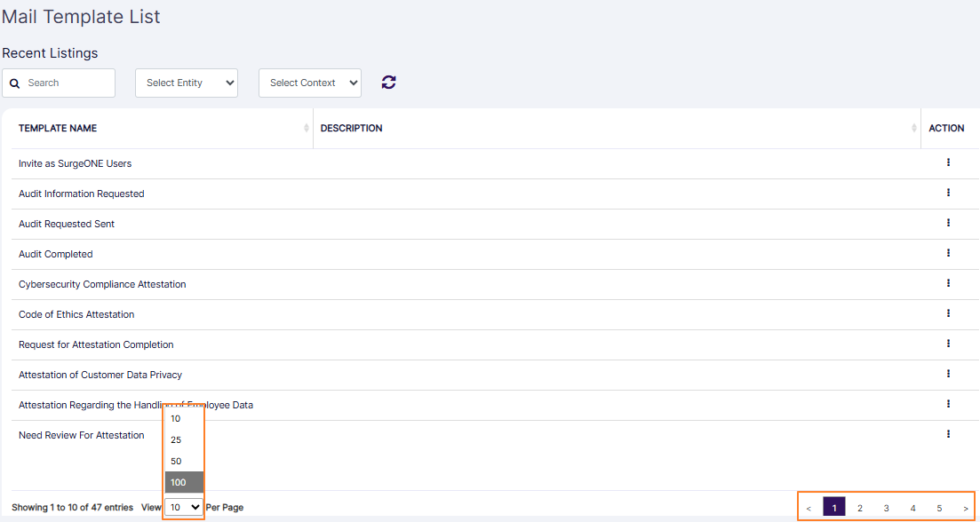
Task: Open the Select Entity dropdown
Action: 186,82
